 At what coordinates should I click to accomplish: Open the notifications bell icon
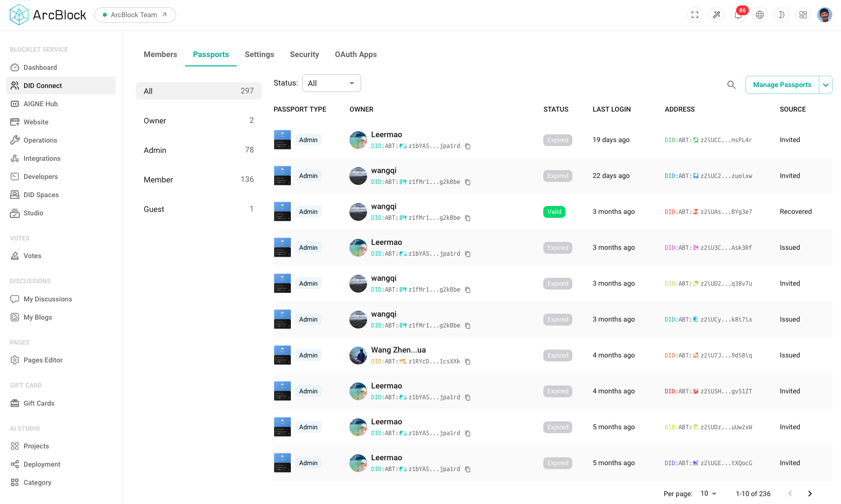click(738, 15)
